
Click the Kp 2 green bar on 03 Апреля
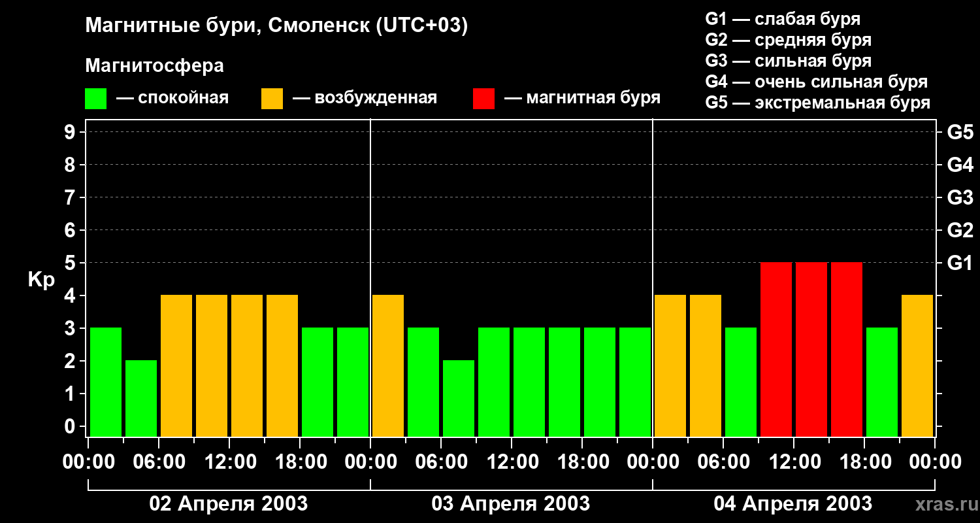point(459,398)
